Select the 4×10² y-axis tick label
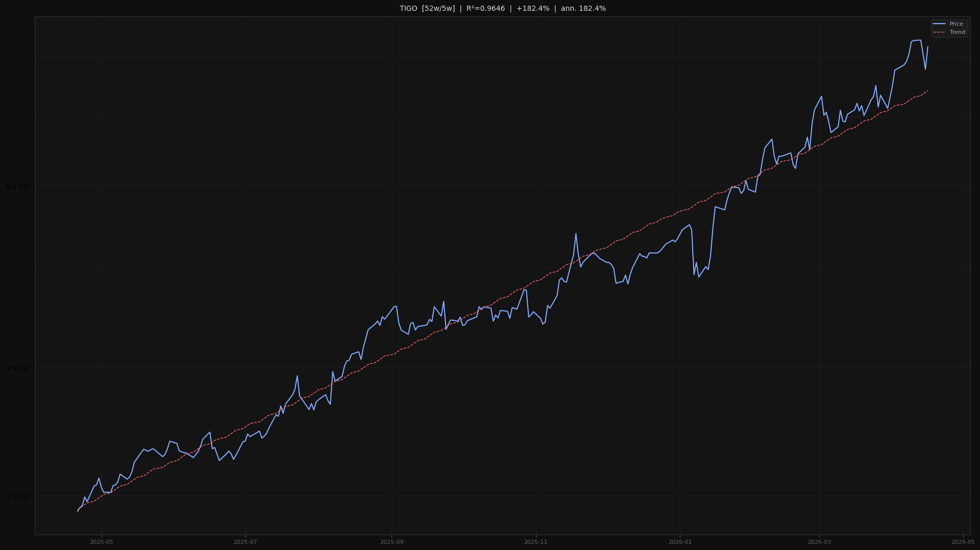Screen dimensions: 980x550 pos(18,368)
